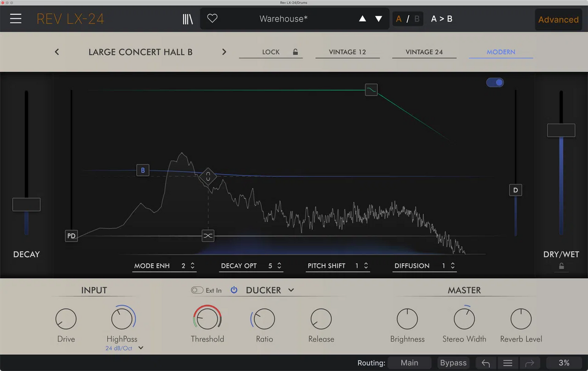Expand the HighPass 24 dB/Oct dropdown
Image resolution: width=588 pixels, height=371 pixels.
click(140, 348)
